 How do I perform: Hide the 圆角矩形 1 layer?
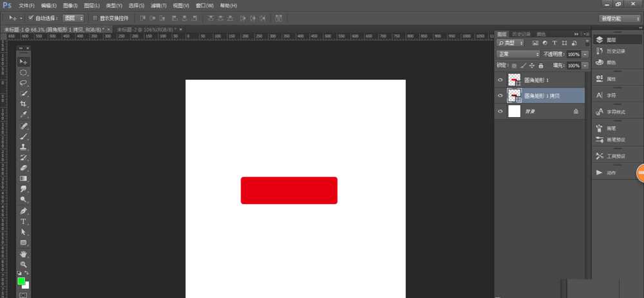[x=501, y=80]
